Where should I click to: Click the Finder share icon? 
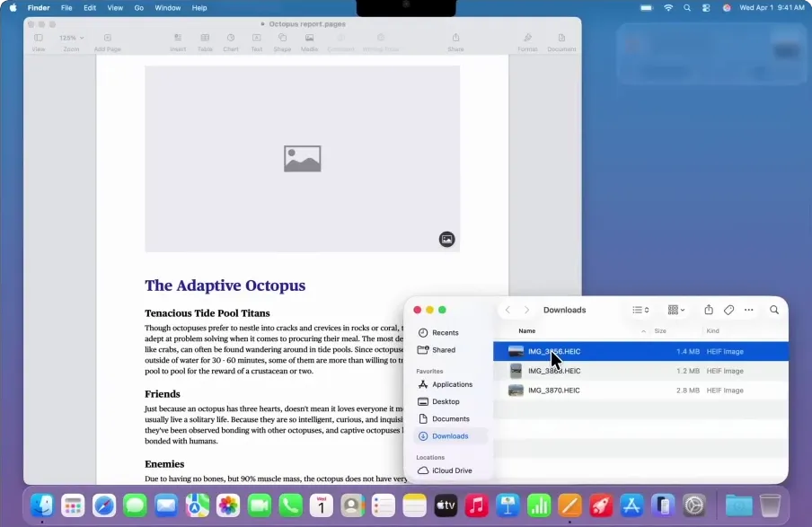[709, 310]
